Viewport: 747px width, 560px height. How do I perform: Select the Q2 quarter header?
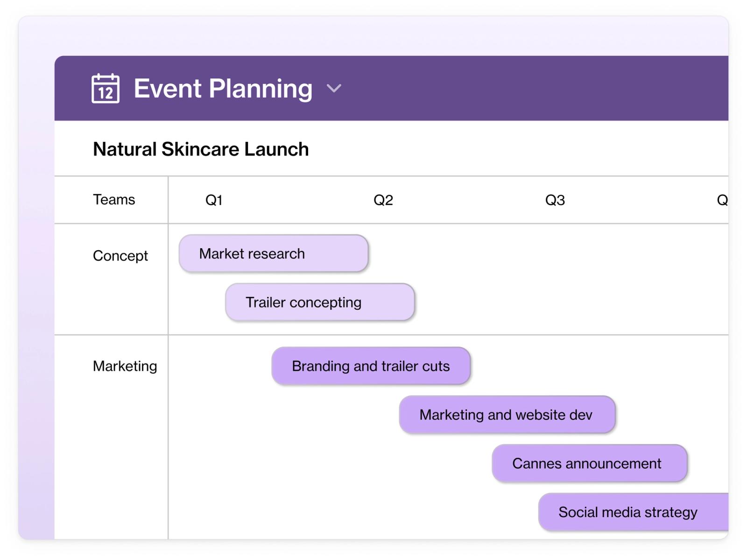[x=383, y=200]
